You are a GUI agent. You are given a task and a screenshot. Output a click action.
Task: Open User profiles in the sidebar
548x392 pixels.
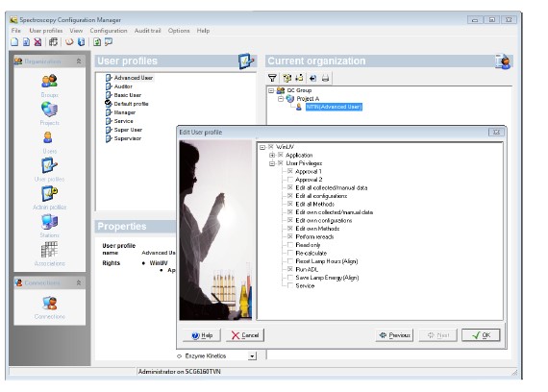tap(49, 170)
